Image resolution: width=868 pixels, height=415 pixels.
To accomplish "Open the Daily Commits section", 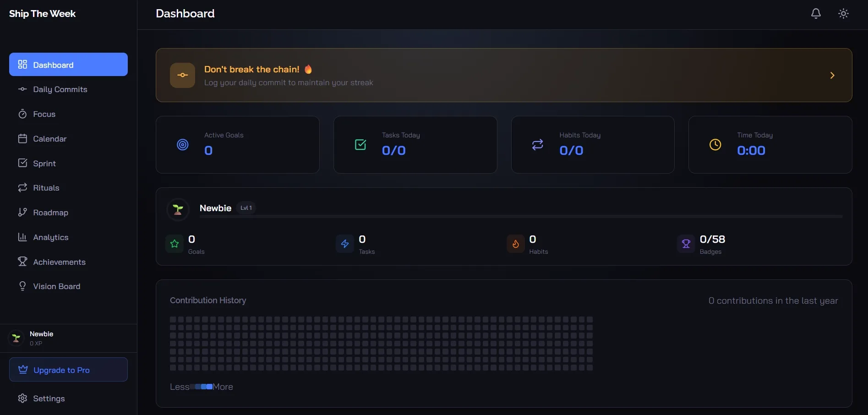I will coord(60,89).
